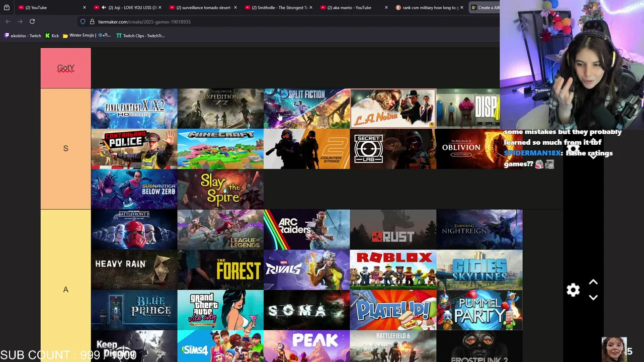644x362 pixels.
Task: Select the Blue Prince tile
Action: tap(134, 310)
